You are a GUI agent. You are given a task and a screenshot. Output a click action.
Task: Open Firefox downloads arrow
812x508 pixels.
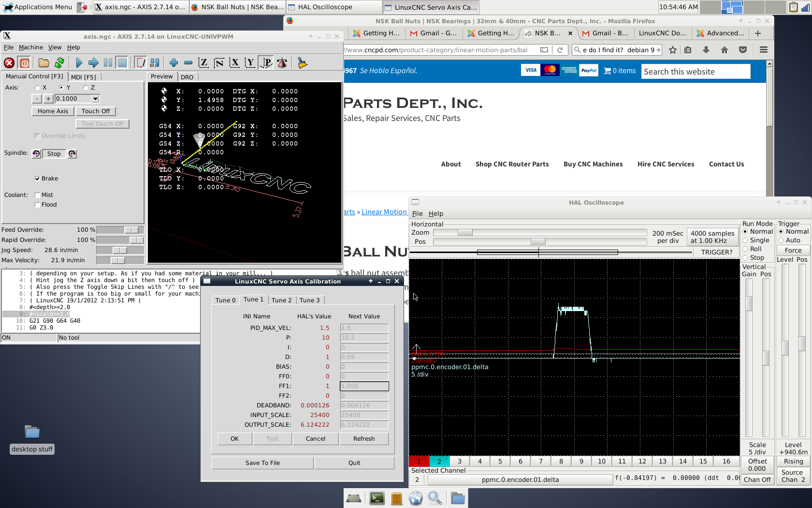(x=706, y=50)
